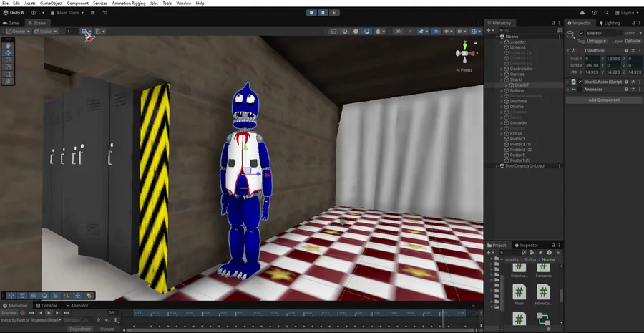Click the scene orientation gizmo

click(x=465, y=53)
